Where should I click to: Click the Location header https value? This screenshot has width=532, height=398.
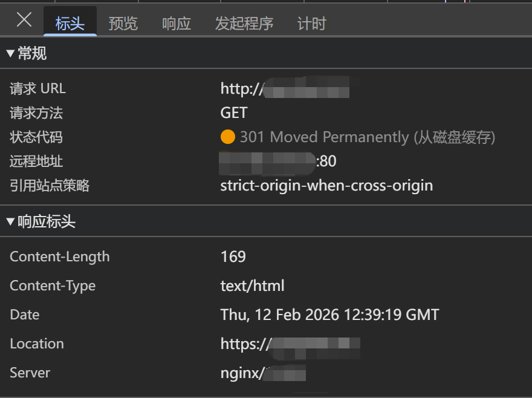click(290, 344)
